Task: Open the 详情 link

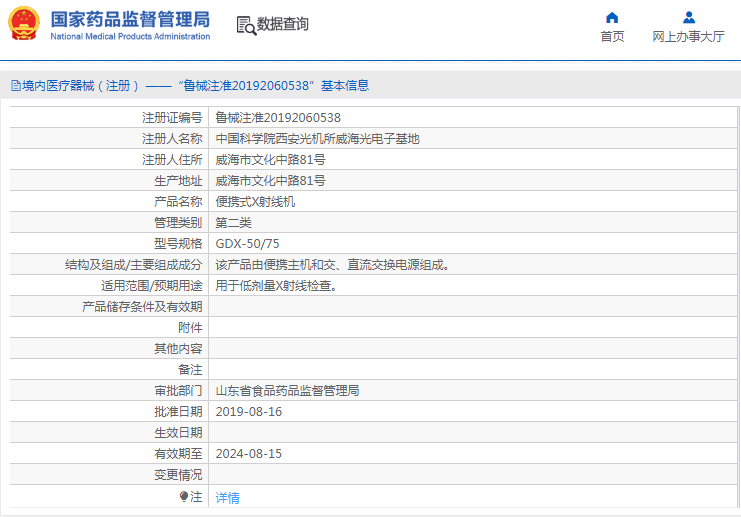Action: [x=227, y=497]
